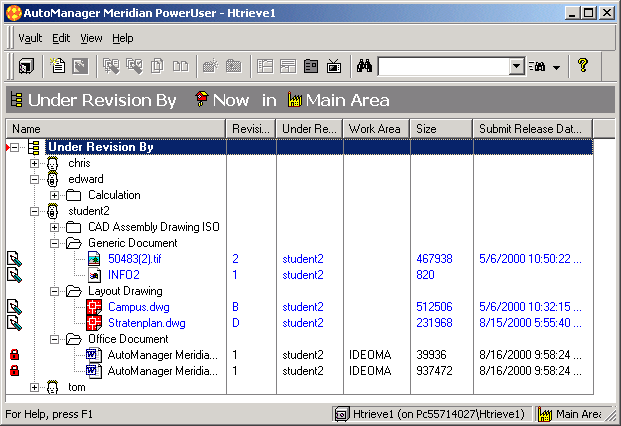Sort by the Under Re... column header
This screenshot has height=426, width=621.
[x=309, y=129]
